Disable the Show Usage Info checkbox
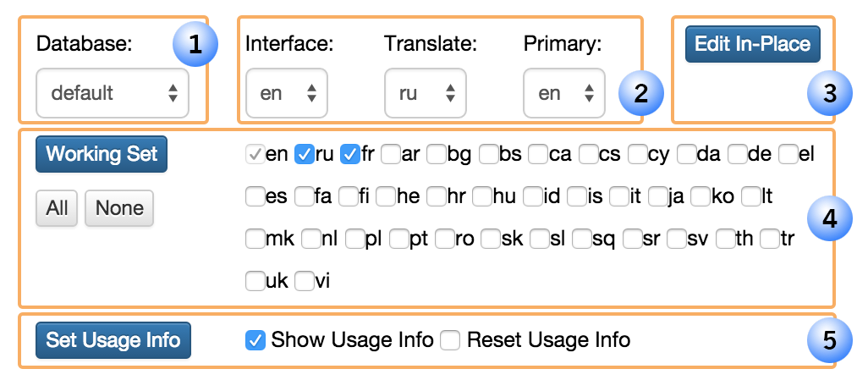The height and width of the screenshot is (391, 868). pos(255,340)
